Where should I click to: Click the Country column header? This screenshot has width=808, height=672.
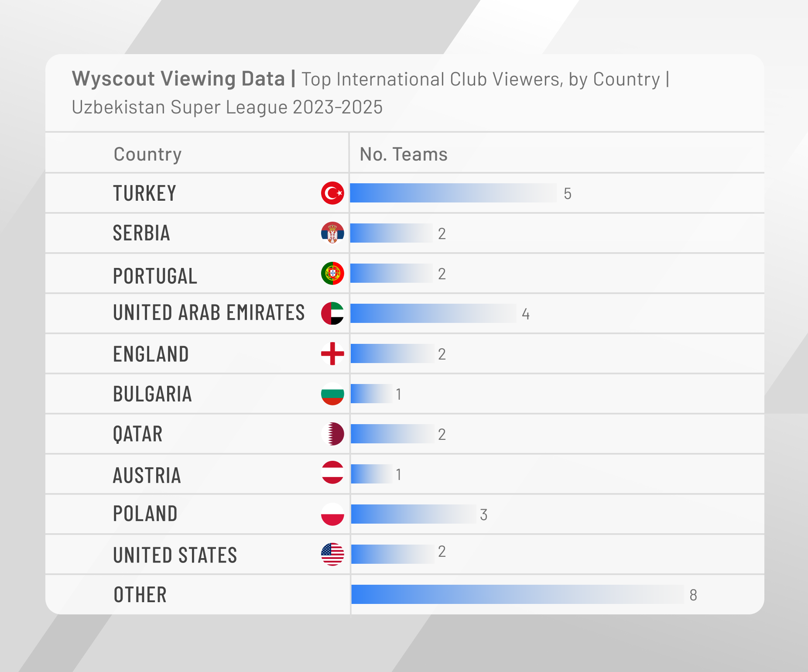[147, 154]
